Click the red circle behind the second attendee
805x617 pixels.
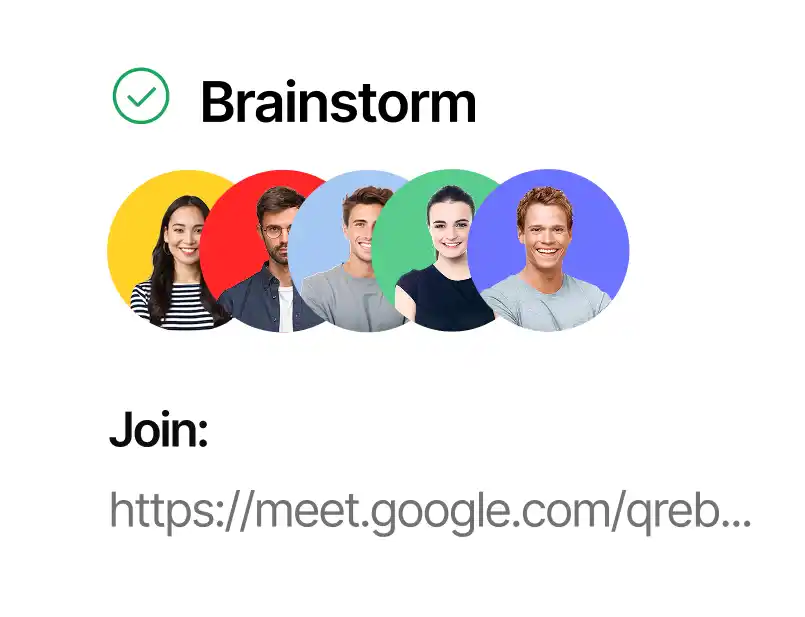[x=226, y=221]
